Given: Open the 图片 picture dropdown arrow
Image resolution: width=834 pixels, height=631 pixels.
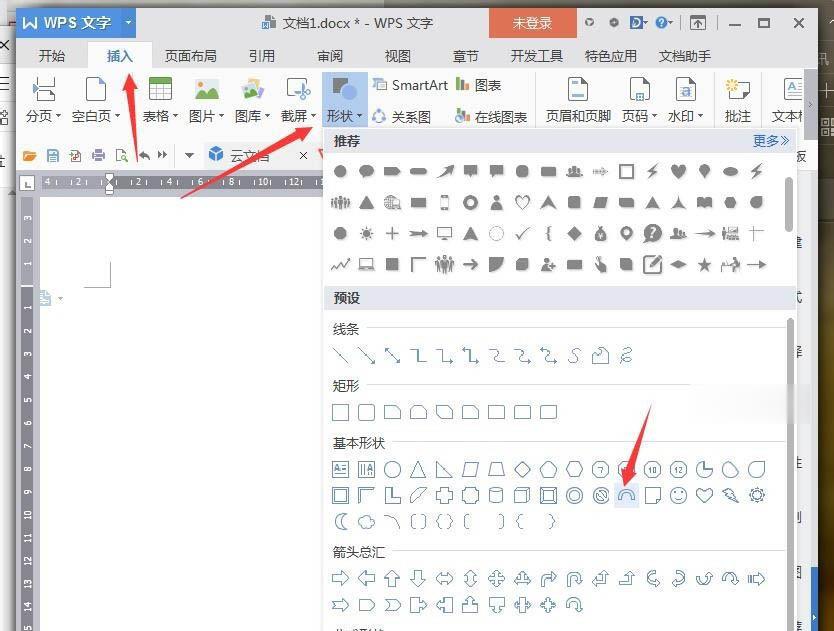Looking at the screenshot, I should pos(217,115).
